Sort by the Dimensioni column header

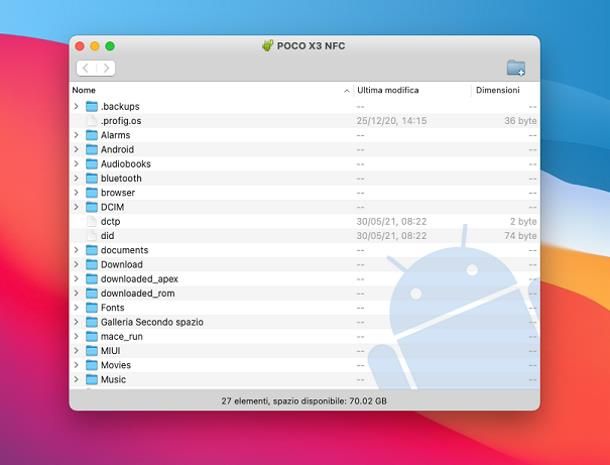[498, 90]
